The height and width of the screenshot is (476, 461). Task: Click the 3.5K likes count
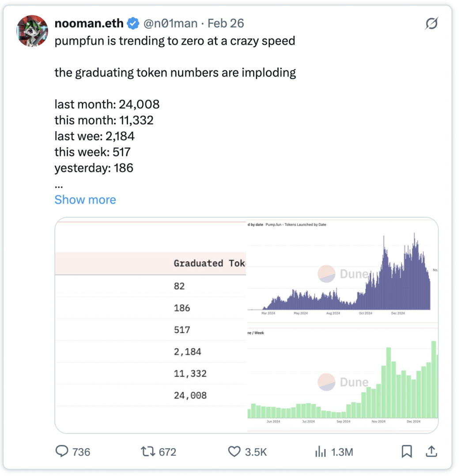tap(256, 452)
